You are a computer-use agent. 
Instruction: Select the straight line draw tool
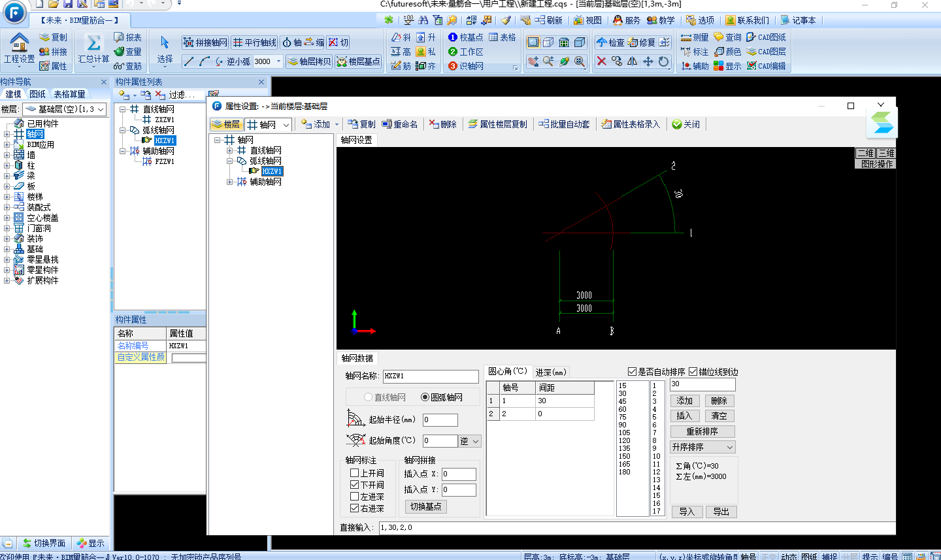pos(188,61)
